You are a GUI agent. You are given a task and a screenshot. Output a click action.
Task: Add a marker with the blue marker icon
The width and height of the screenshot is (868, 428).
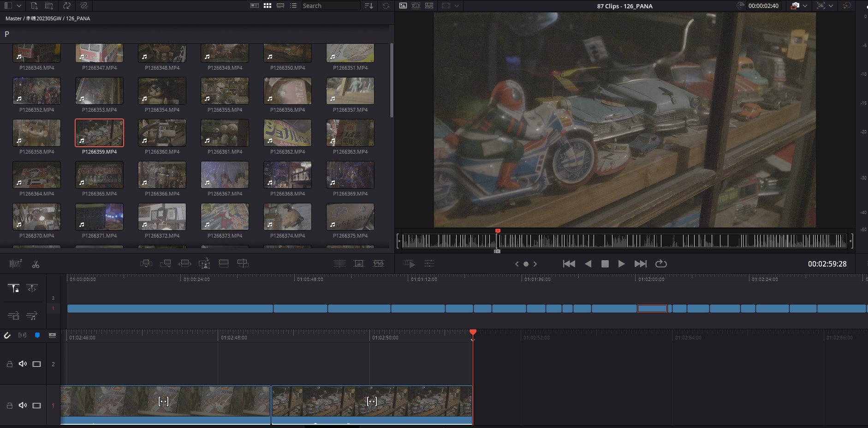(x=37, y=335)
